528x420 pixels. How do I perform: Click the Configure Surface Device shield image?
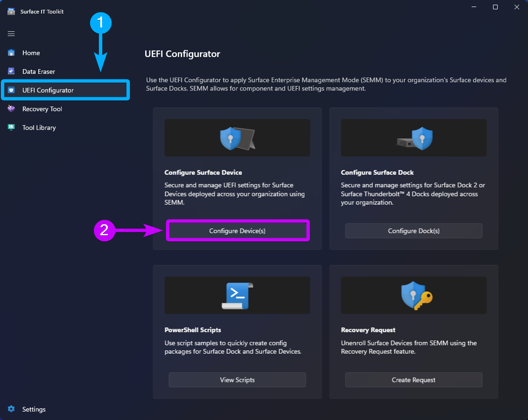coord(237,138)
